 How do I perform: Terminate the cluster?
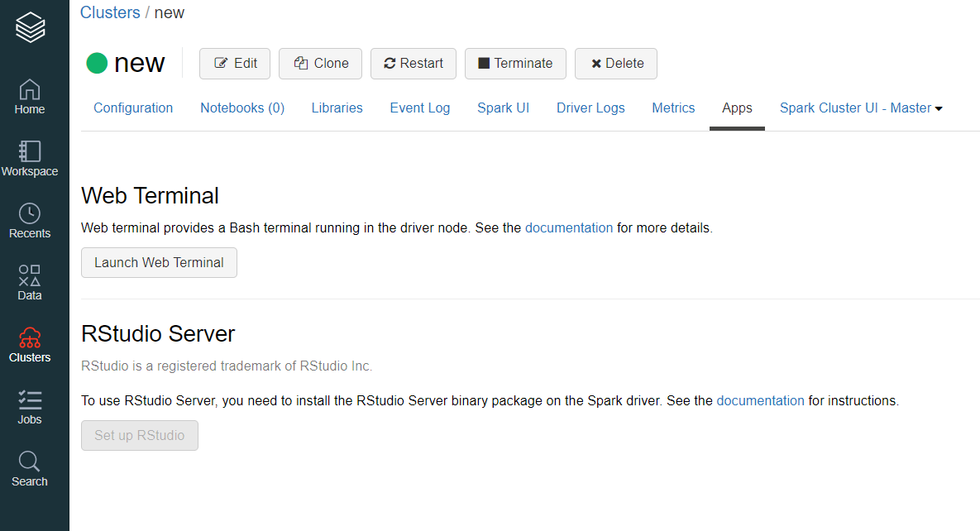[x=515, y=64]
